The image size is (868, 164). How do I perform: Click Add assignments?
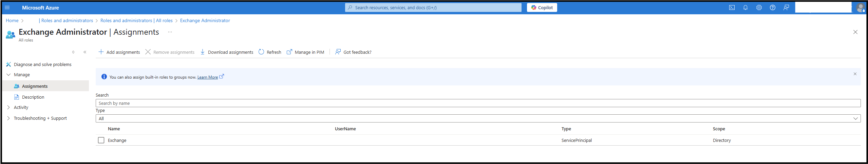click(119, 52)
